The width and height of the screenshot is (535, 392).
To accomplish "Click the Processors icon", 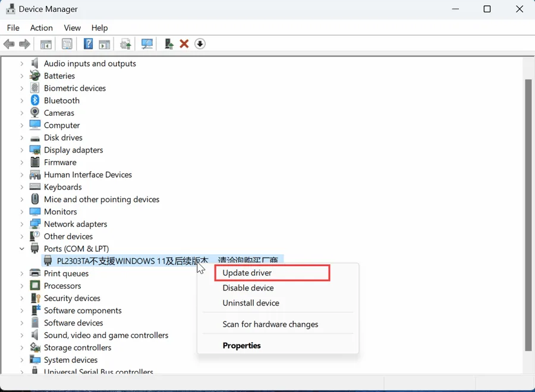I will (35, 285).
